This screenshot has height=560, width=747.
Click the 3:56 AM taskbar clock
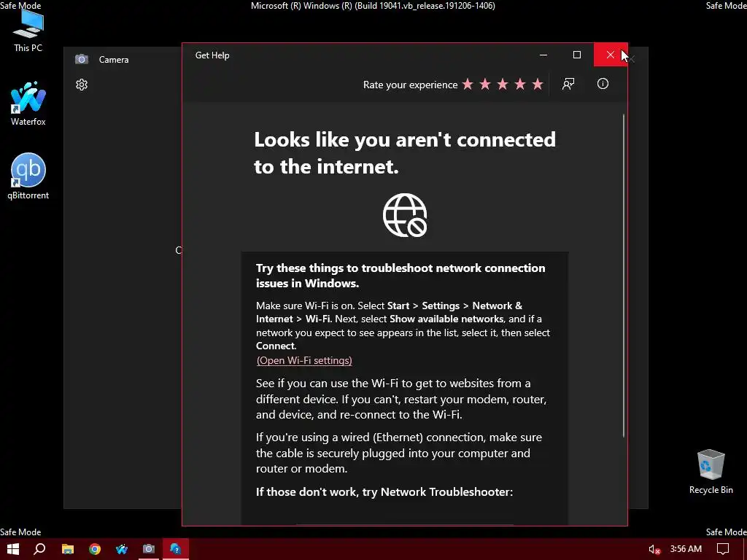[686, 549]
